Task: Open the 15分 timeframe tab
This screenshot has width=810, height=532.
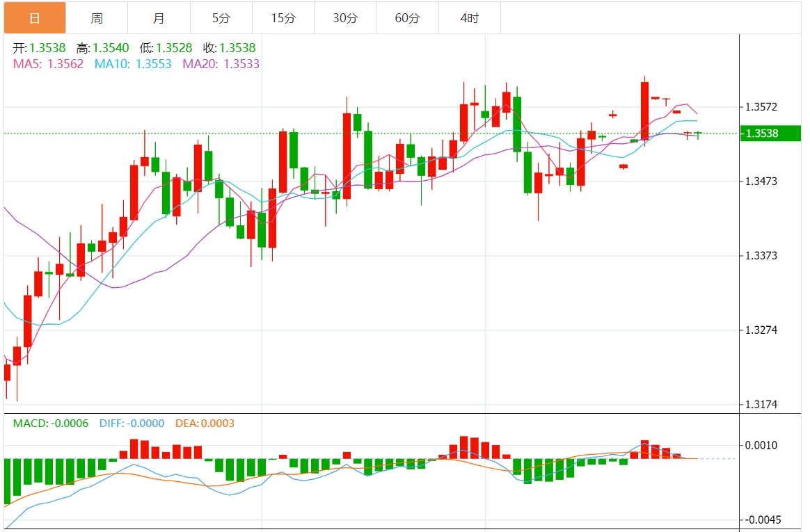Action: click(x=283, y=18)
